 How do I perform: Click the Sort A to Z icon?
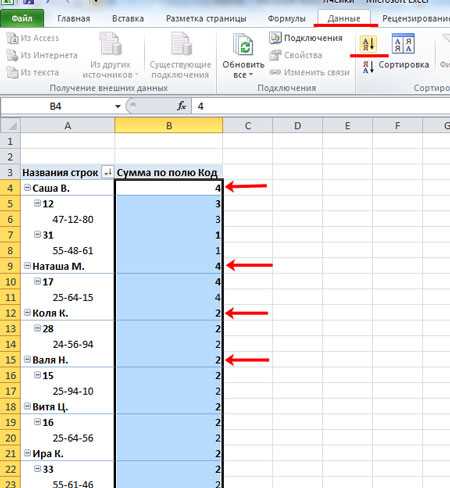[368, 44]
